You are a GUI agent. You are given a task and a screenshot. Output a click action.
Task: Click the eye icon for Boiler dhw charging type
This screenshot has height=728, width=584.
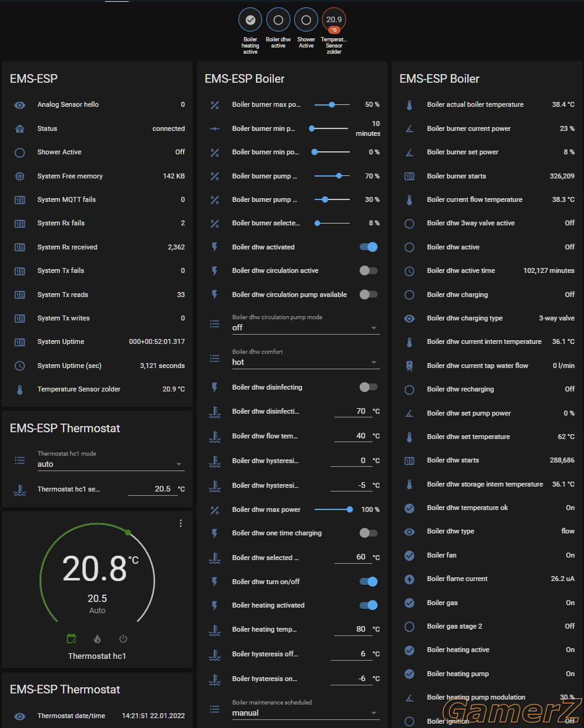409,319
